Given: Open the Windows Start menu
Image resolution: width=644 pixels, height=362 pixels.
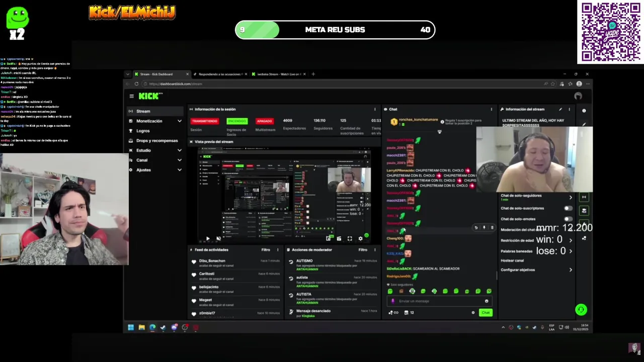Looking at the screenshot, I should [131, 327].
